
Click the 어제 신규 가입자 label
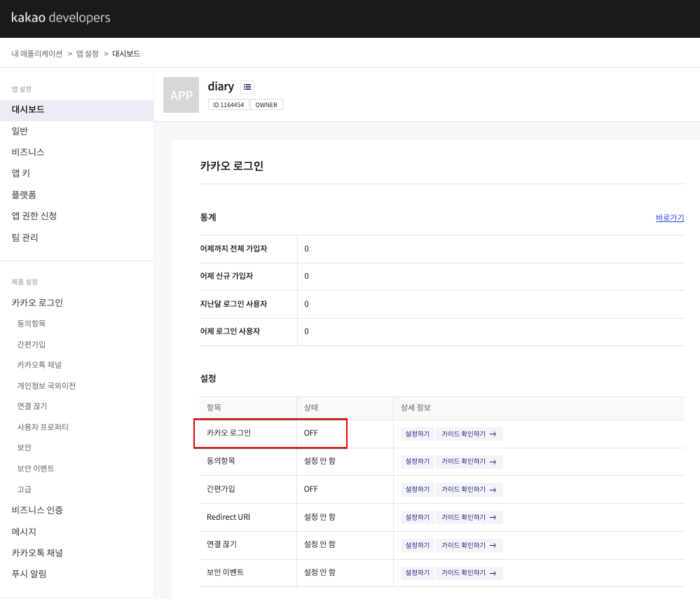(226, 276)
